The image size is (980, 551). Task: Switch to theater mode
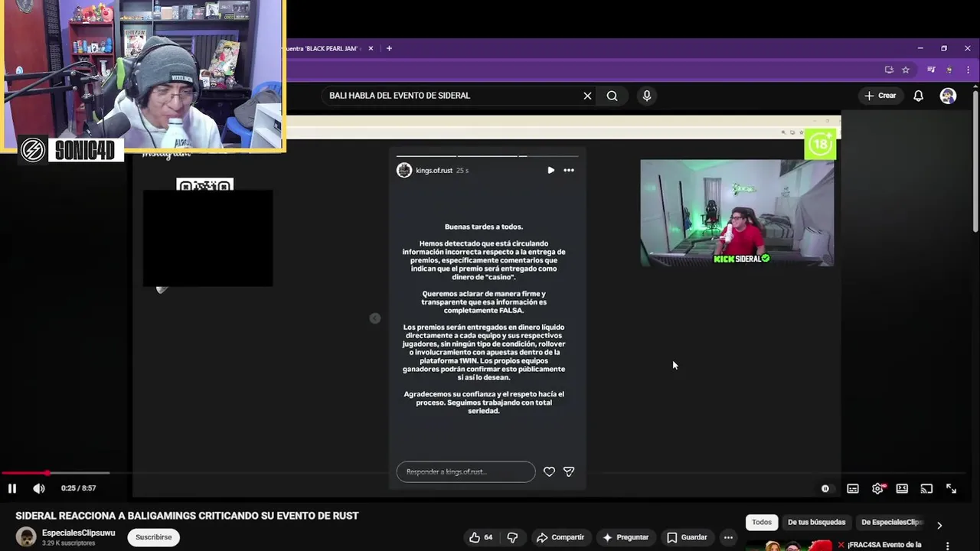(x=902, y=488)
